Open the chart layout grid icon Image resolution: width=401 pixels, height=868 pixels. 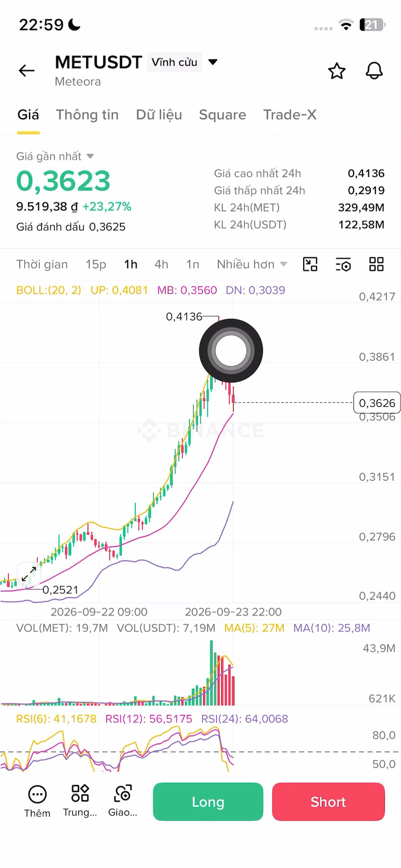(x=377, y=264)
